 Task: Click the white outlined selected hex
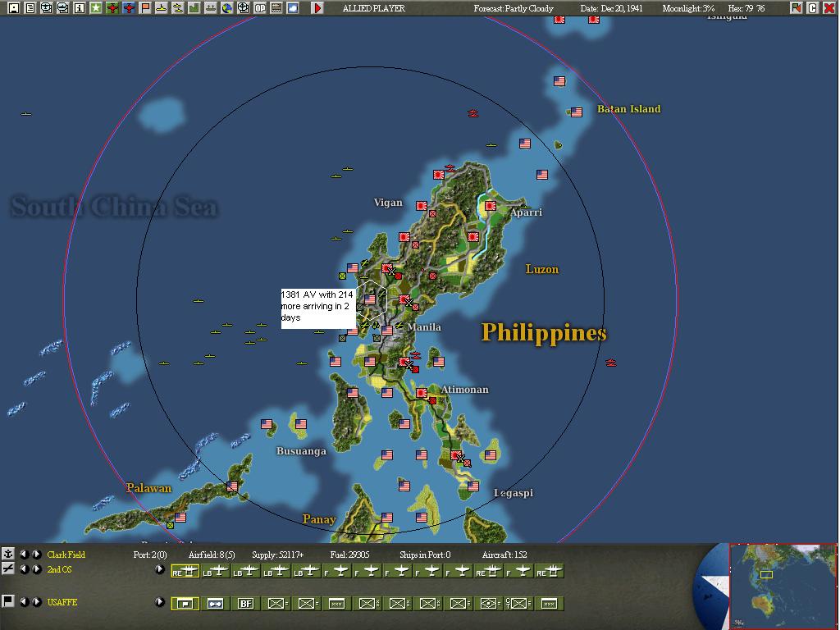[372, 299]
